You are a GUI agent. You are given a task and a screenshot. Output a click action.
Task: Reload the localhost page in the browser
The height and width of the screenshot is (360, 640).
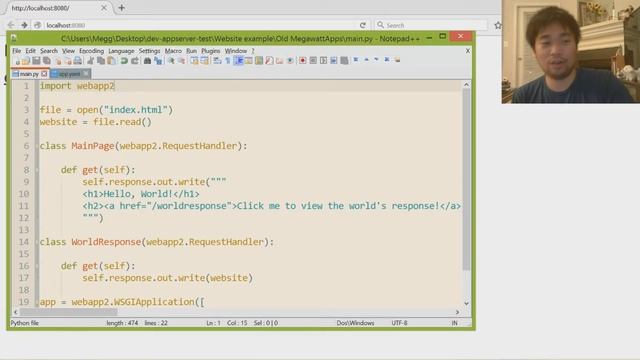click(x=362, y=25)
